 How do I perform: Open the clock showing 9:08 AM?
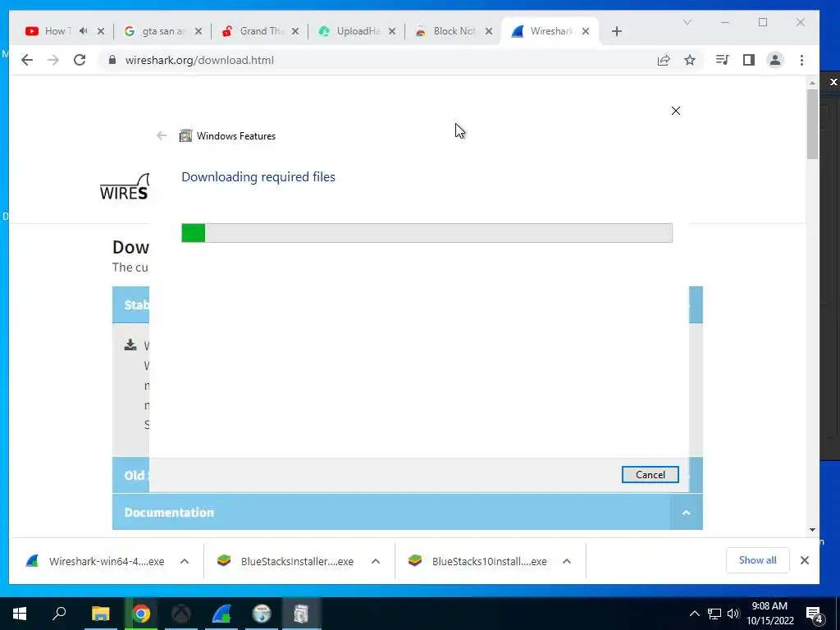[769, 614]
